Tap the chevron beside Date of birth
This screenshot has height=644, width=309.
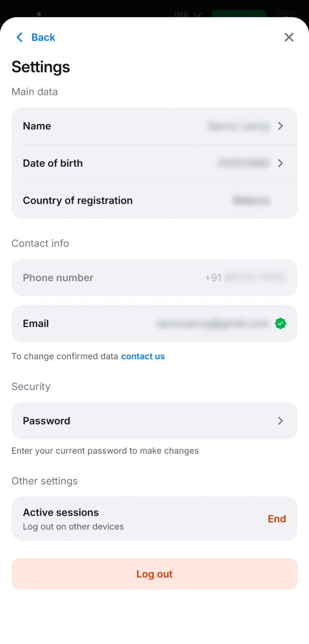[280, 163]
